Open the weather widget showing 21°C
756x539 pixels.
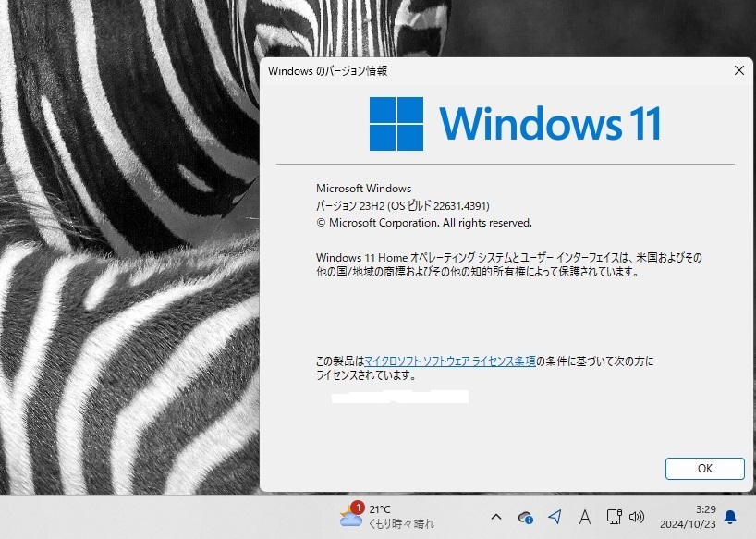pyautogui.click(x=387, y=516)
